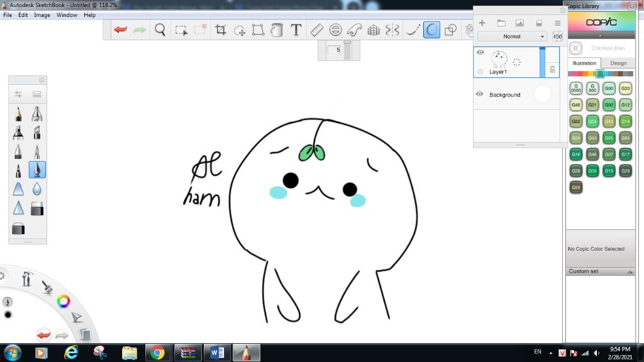Click the steady stroke level slider

[x=347, y=50]
